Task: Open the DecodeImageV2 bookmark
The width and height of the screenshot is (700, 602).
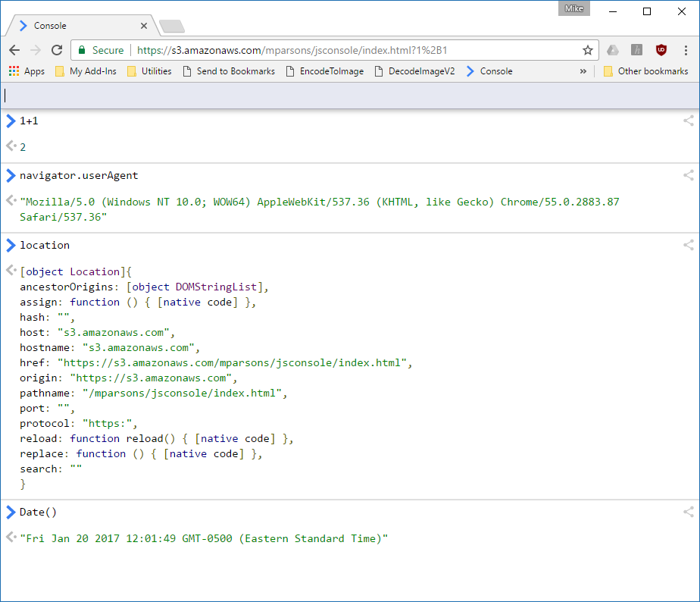Action: pyautogui.click(x=414, y=71)
